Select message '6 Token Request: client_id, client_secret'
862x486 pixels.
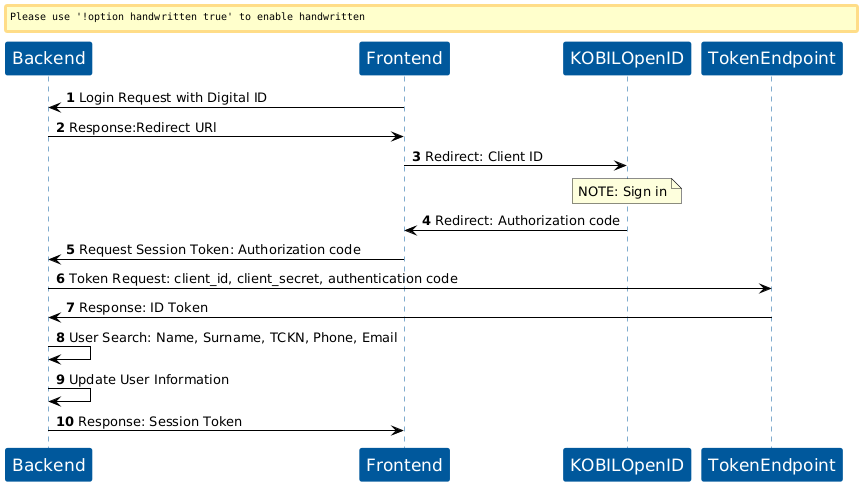tap(257, 279)
